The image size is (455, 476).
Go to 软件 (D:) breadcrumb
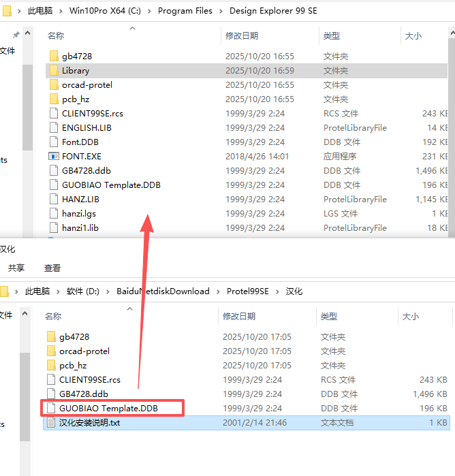pos(82,291)
